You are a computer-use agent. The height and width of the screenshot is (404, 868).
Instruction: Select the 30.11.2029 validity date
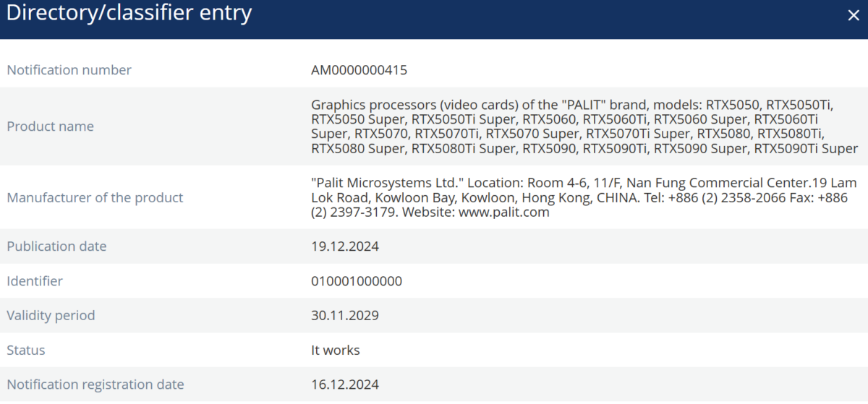pyautogui.click(x=345, y=316)
